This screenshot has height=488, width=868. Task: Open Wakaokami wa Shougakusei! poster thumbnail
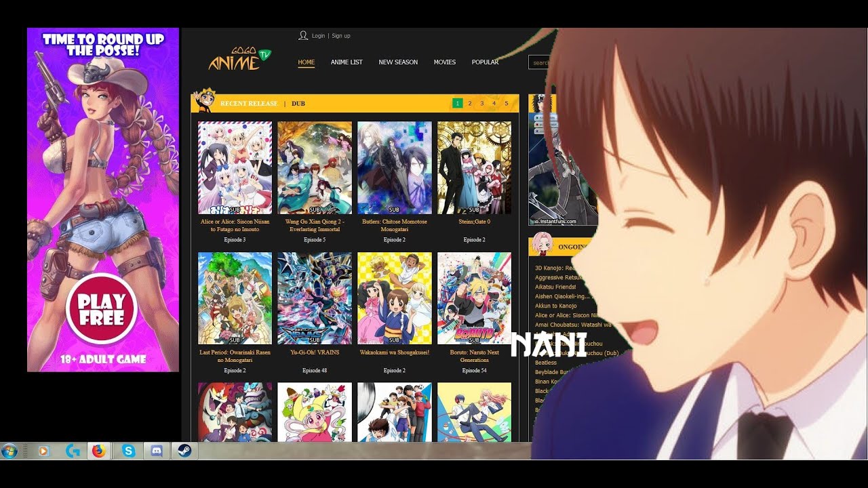point(395,298)
